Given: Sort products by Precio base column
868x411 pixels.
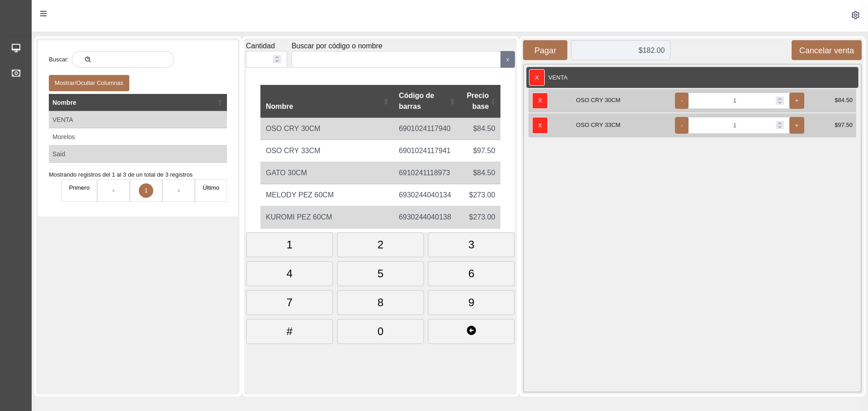Looking at the screenshot, I should pyautogui.click(x=480, y=102).
